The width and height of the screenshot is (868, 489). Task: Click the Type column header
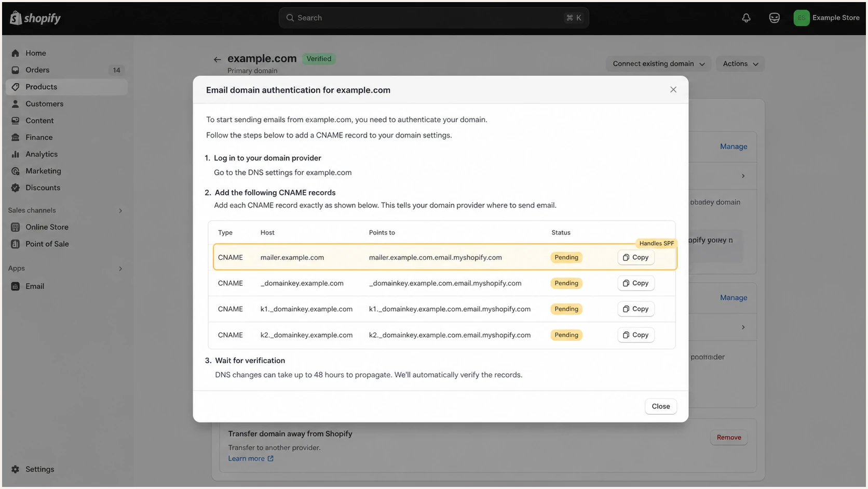click(225, 233)
